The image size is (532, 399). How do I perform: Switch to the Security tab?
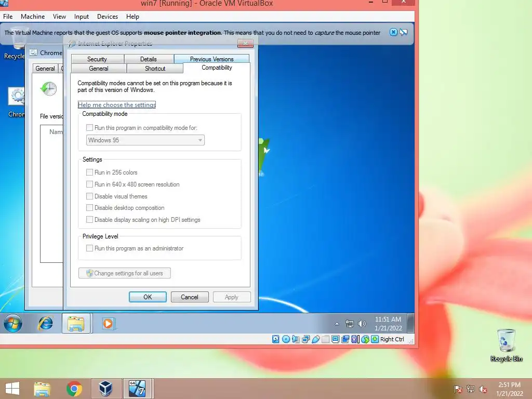click(x=97, y=59)
